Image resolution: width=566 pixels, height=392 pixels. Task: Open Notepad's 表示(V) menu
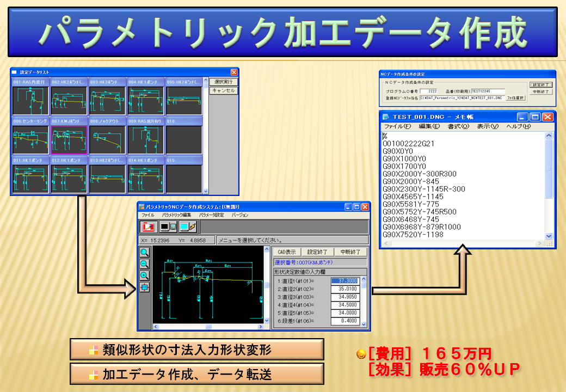click(488, 126)
